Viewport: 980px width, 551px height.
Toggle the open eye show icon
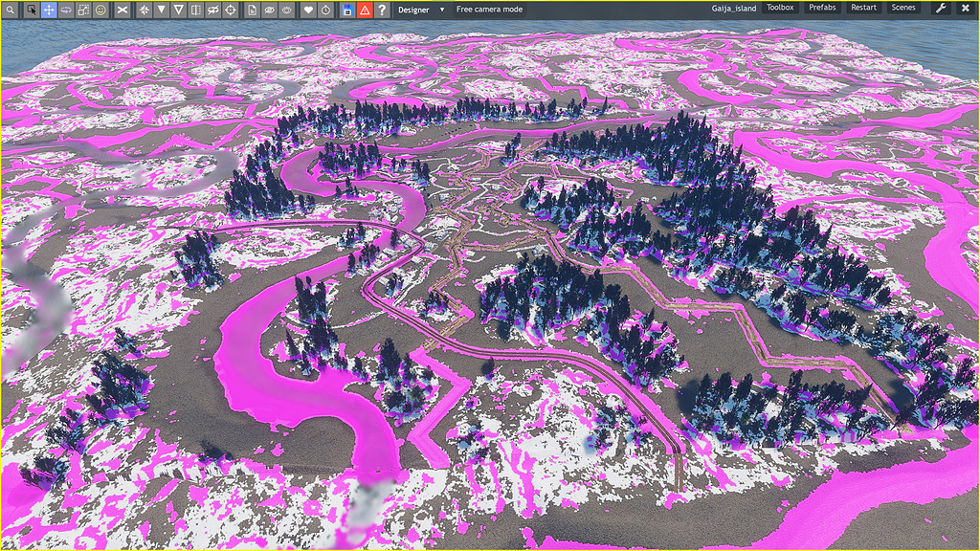click(x=287, y=10)
